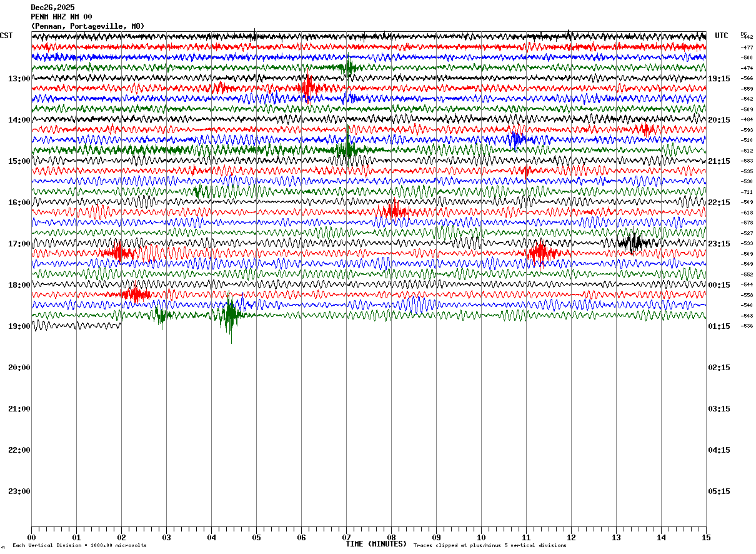Image resolution: width=756 pixels, height=554 pixels.
Task: Select the "19:00" CST time label
Action: 19,326
